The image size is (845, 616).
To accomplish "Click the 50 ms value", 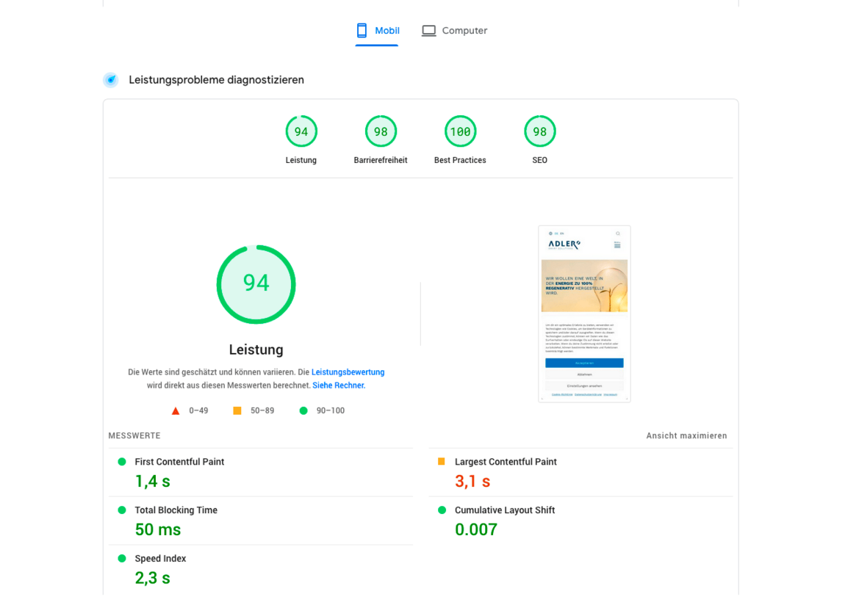I will pyautogui.click(x=158, y=530).
